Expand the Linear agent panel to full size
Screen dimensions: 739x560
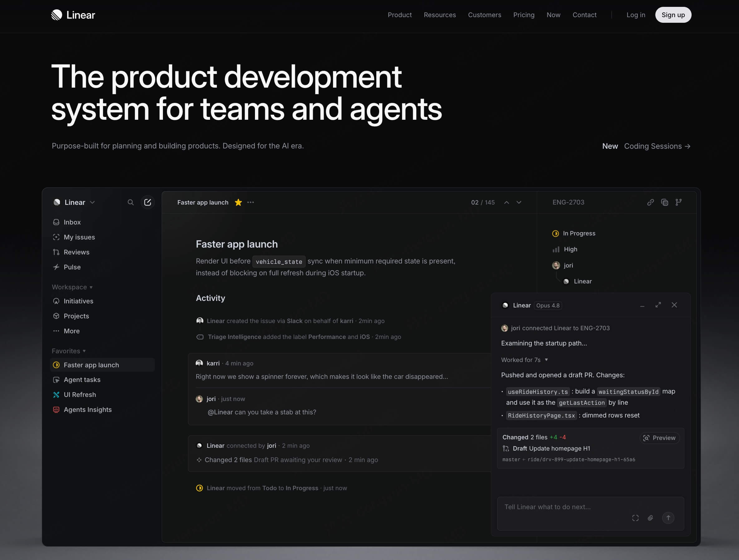tap(658, 305)
